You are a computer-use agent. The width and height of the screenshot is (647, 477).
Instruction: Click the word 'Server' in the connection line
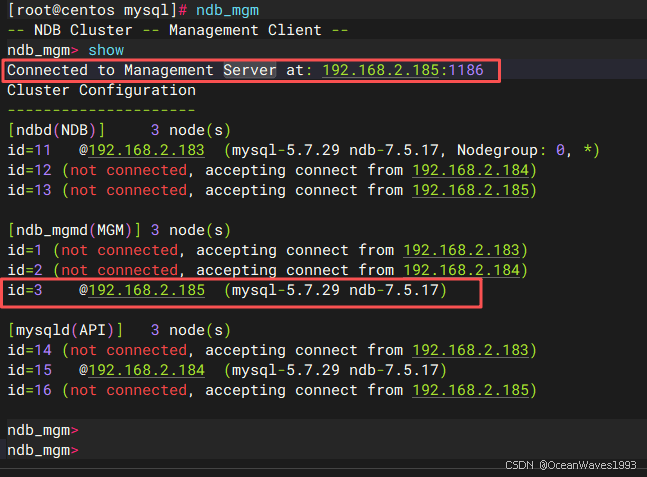pos(250,70)
